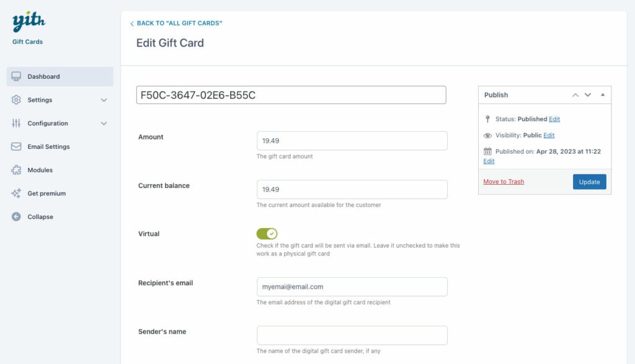Collapse the Publish panel with triangle toggle
Image resolution: width=635 pixels, height=364 pixels.
tap(603, 95)
